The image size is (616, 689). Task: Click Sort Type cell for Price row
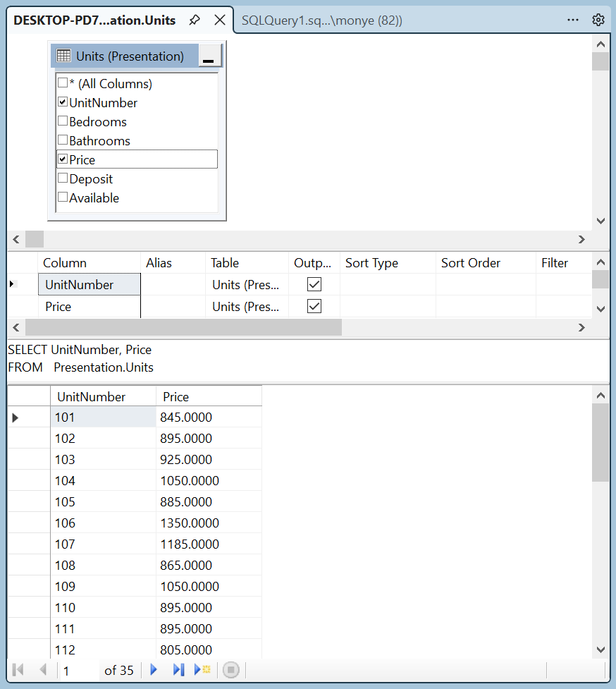388,306
